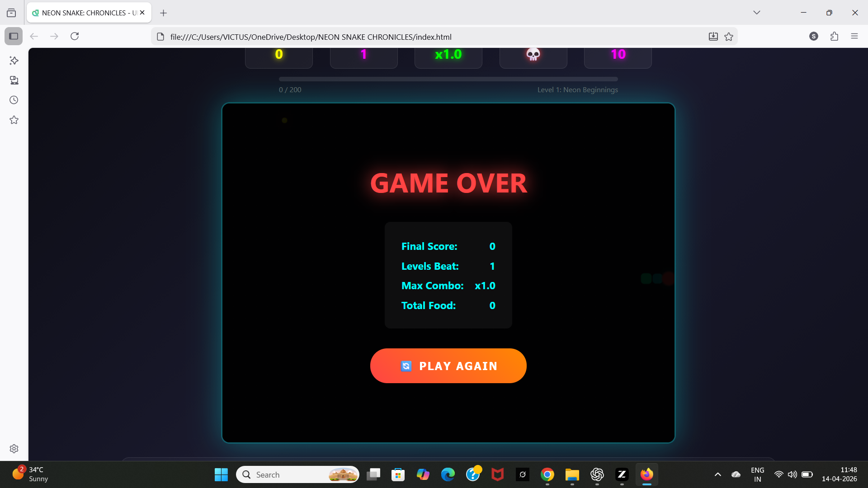Image resolution: width=868 pixels, height=488 pixels.
Task: Click the Levels Beat label
Action: [x=430, y=266]
